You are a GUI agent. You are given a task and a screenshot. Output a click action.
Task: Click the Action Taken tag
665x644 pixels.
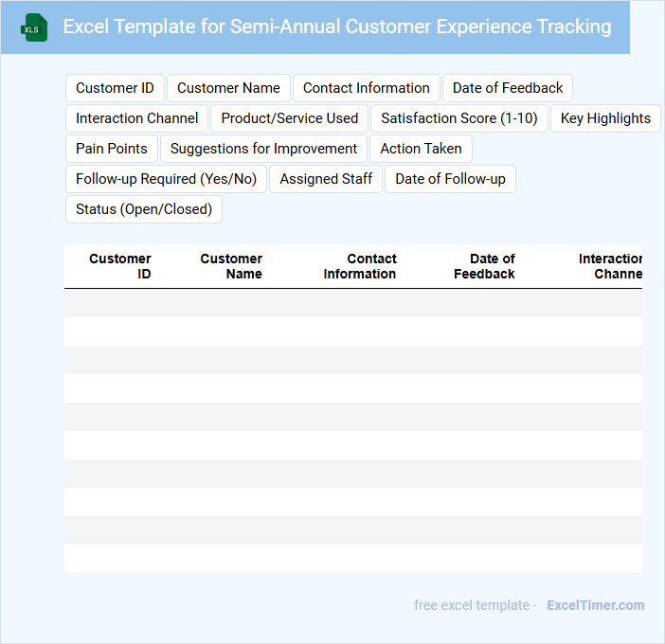pyautogui.click(x=422, y=149)
